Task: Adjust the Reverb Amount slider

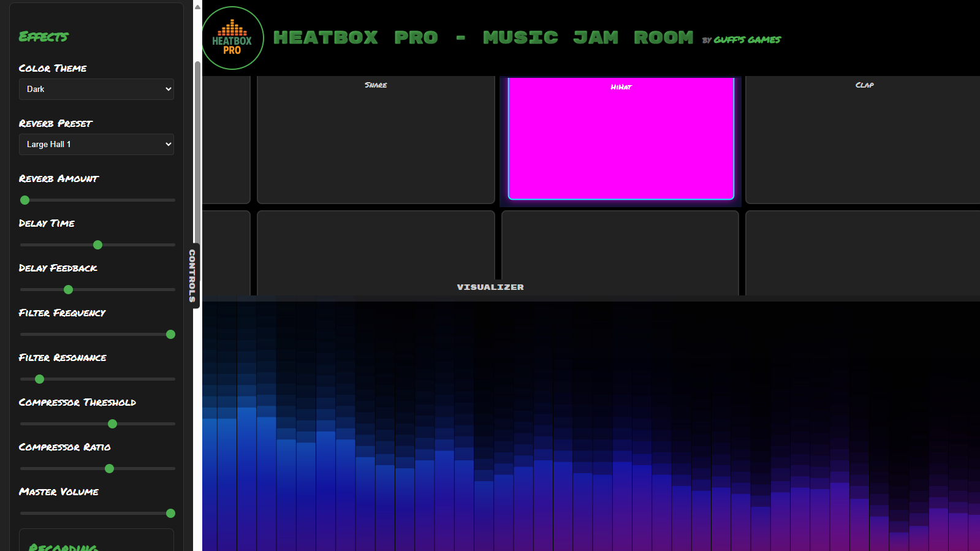Action: point(97,200)
